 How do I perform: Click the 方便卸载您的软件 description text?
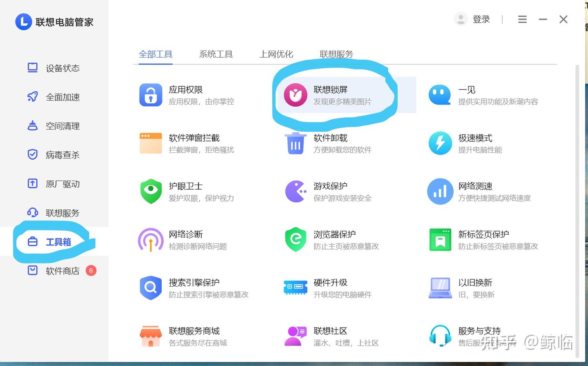click(343, 150)
